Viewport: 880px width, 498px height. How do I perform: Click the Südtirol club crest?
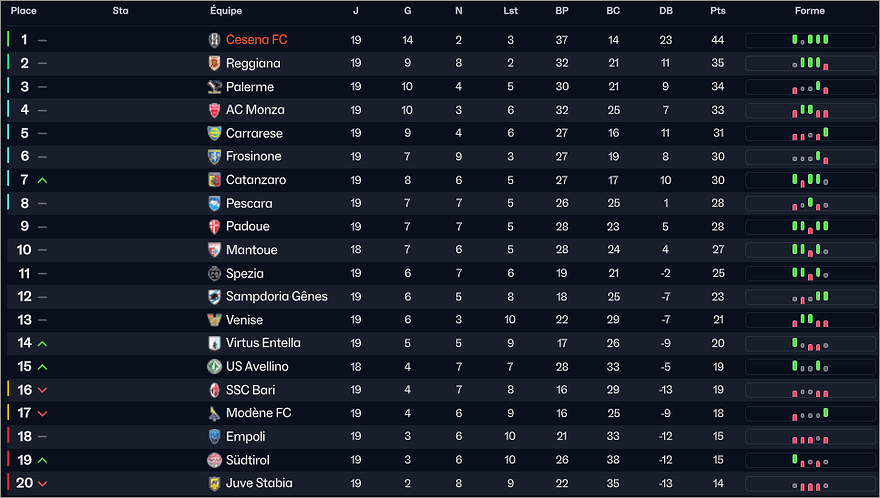[x=214, y=460]
